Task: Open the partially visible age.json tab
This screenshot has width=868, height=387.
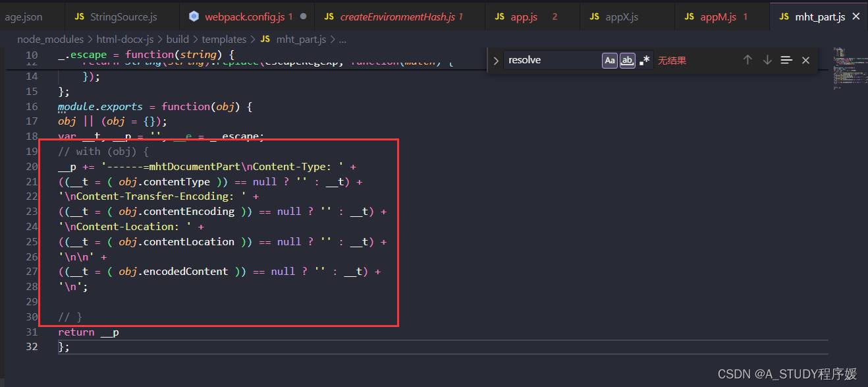Action: tap(24, 16)
